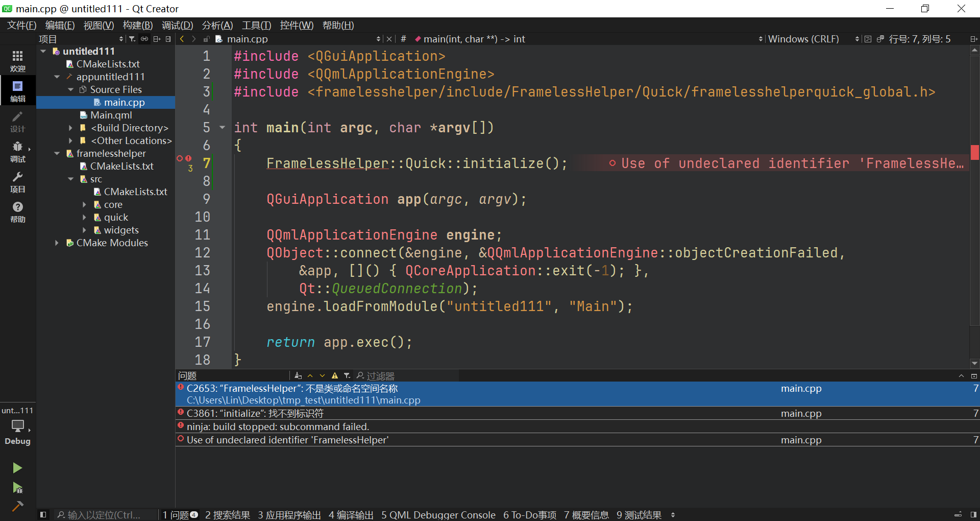The width and height of the screenshot is (980, 521).
Task: Open issues category filter funnel
Action: click(x=347, y=376)
